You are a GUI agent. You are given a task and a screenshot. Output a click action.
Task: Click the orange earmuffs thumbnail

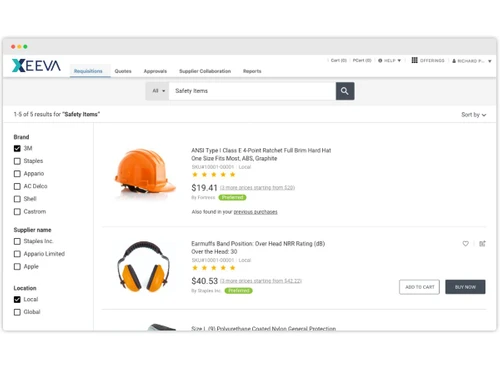[x=143, y=267]
